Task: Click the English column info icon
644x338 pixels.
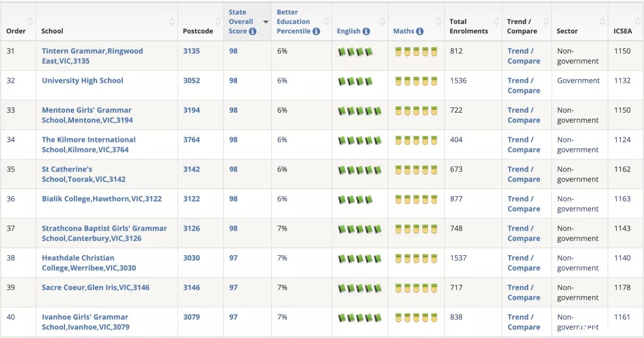Action: click(366, 31)
